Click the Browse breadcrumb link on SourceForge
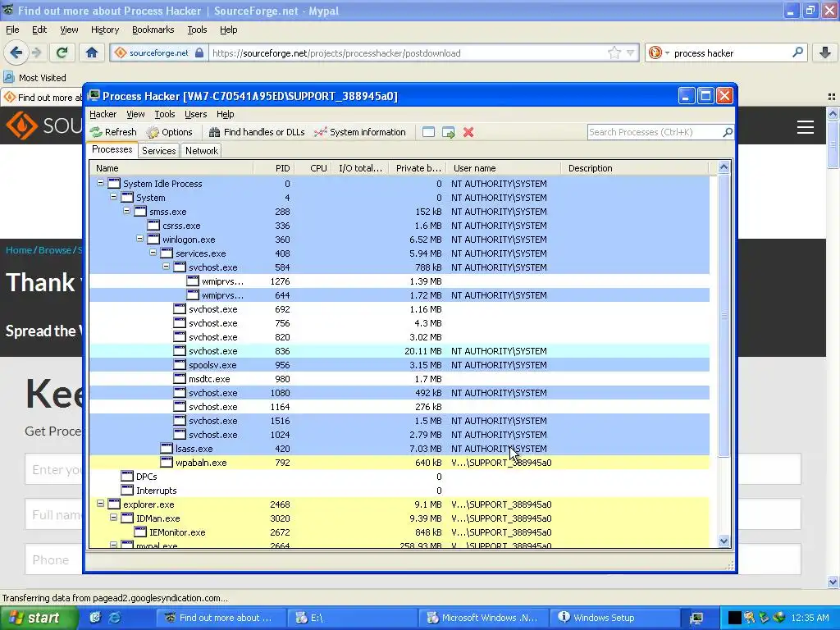The height and width of the screenshot is (630, 840). pyautogui.click(x=55, y=250)
